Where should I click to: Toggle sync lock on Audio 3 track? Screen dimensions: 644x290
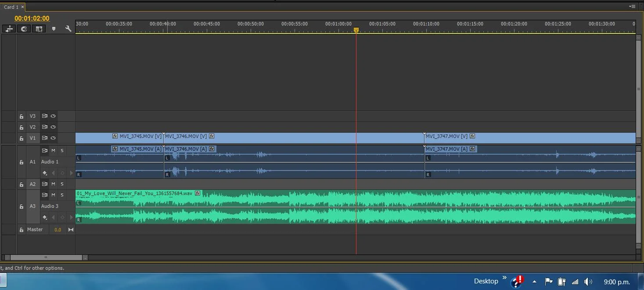tap(44, 195)
